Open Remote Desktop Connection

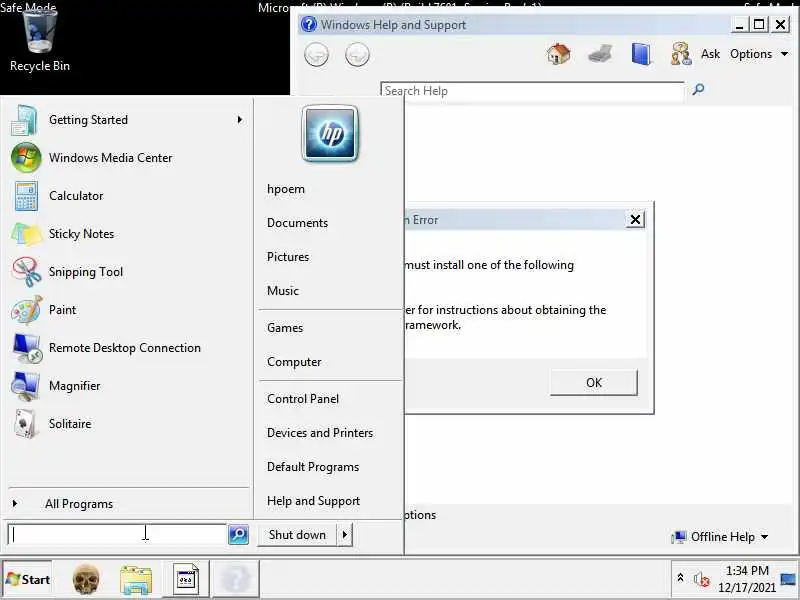pos(127,348)
